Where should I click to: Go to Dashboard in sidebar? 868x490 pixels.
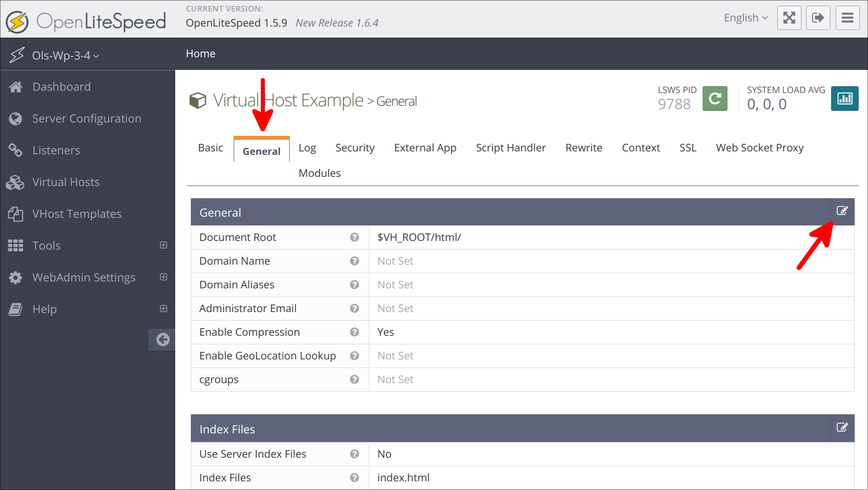pos(61,87)
